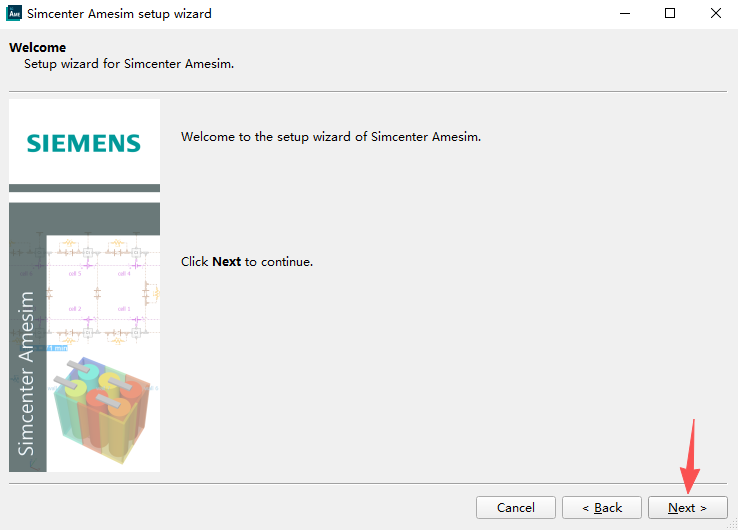Image resolution: width=738 pixels, height=530 pixels.
Task: Click the gray band under the SIEMENS logo
Action: coord(84,188)
